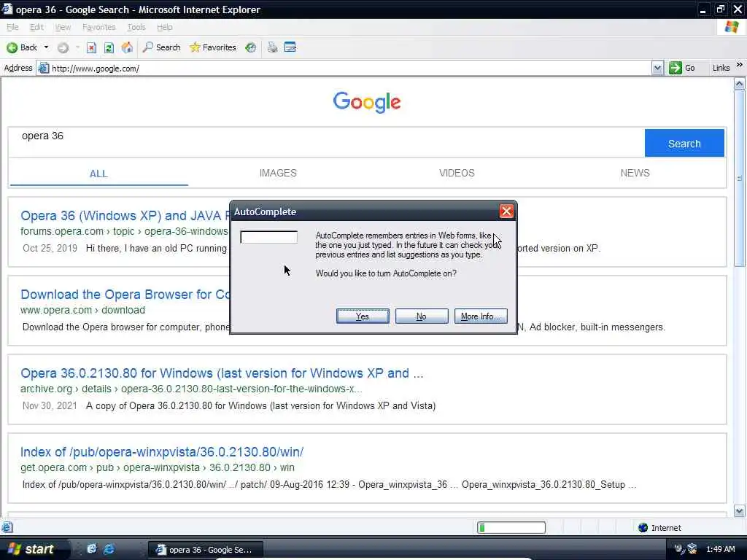The width and height of the screenshot is (747, 560).
Task: Switch to the ALL results tab
Action: tap(98, 174)
